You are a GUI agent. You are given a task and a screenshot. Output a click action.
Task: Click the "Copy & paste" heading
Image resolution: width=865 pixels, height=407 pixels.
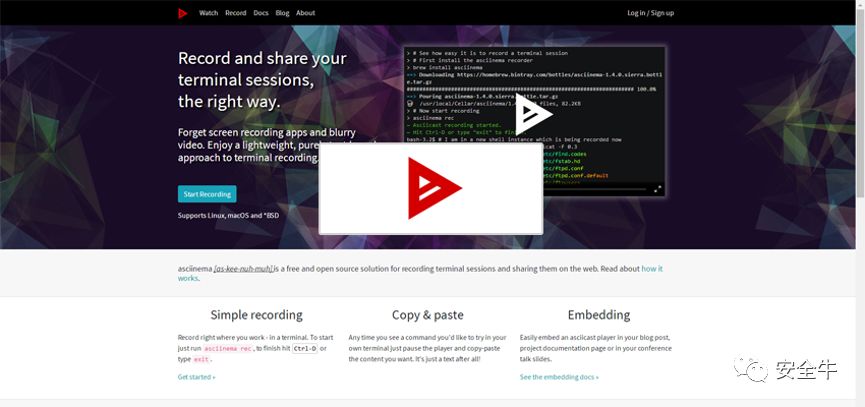click(x=428, y=315)
